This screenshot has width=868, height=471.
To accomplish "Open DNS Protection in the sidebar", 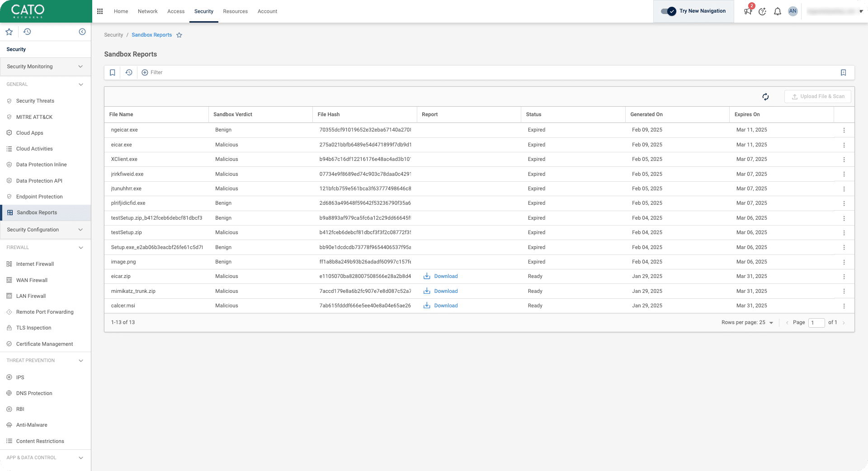I will [x=34, y=393].
